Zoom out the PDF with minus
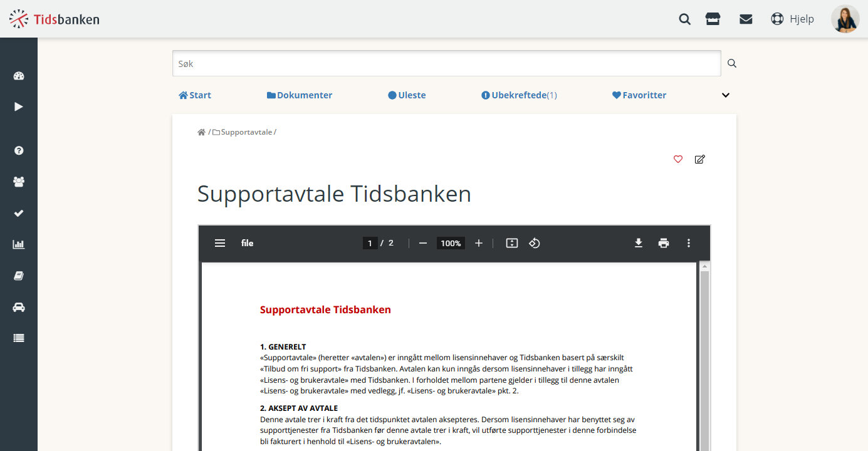This screenshot has width=868, height=451. pyautogui.click(x=423, y=243)
